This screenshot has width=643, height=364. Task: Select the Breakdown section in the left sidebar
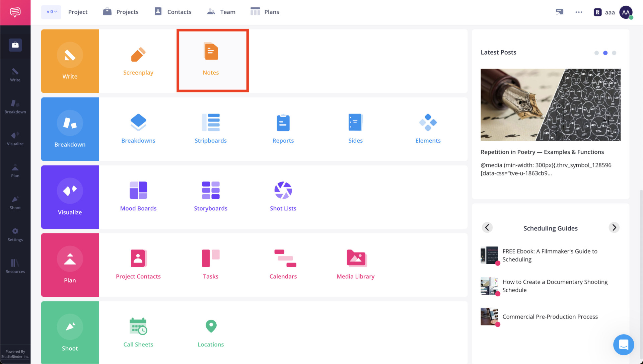(x=15, y=106)
